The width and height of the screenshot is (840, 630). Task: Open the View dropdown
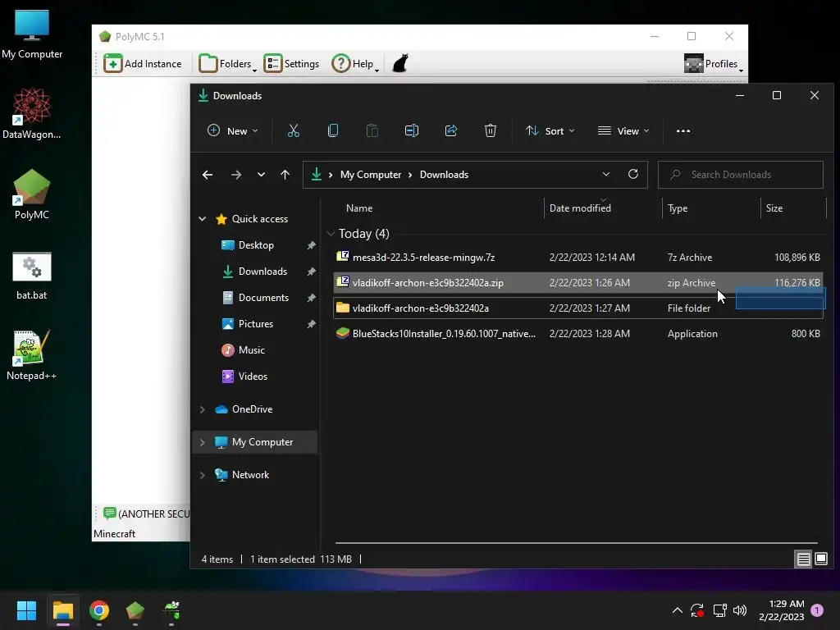[x=623, y=130]
